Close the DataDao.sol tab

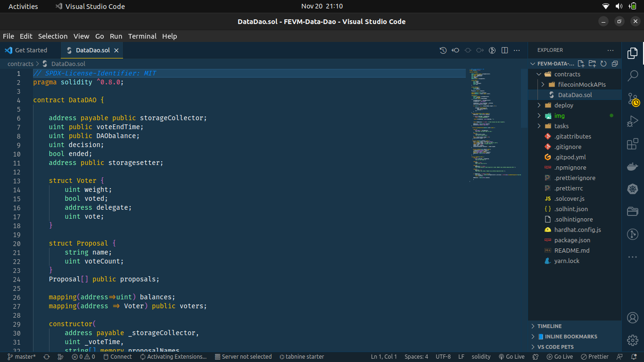pos(116,50)
